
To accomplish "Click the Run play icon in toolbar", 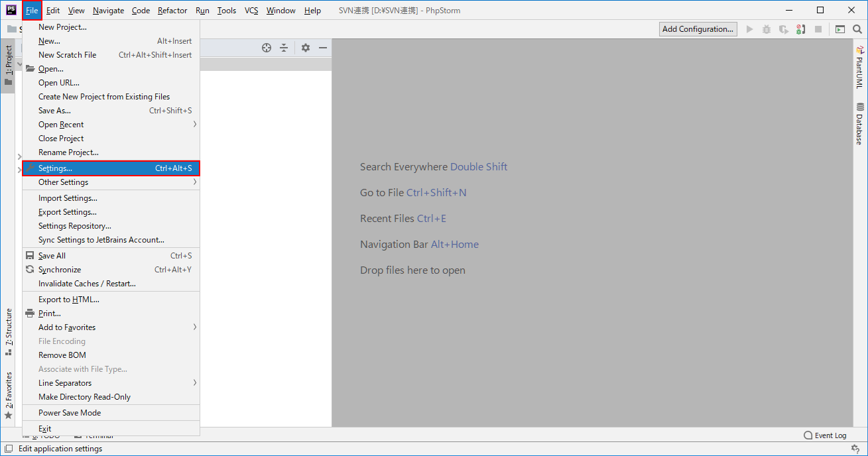I will [750, 29].
